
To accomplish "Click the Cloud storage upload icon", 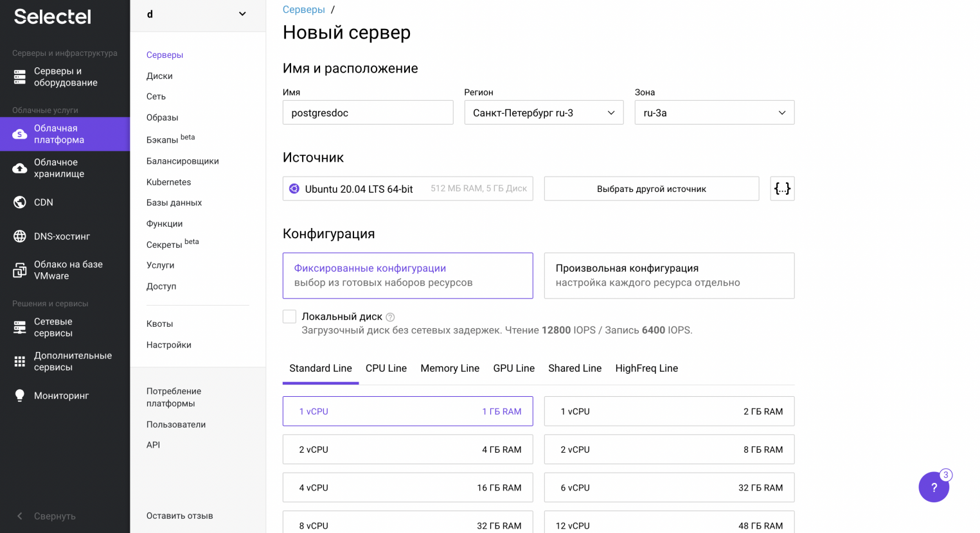I will pyautogui.click(x=20, y=168).
